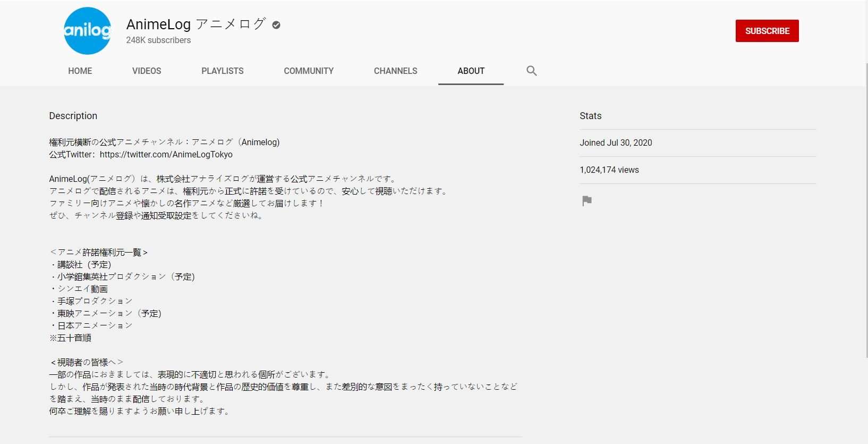Click the 講談社（予定）list entry
868x444 pixels.
(81, 265)
